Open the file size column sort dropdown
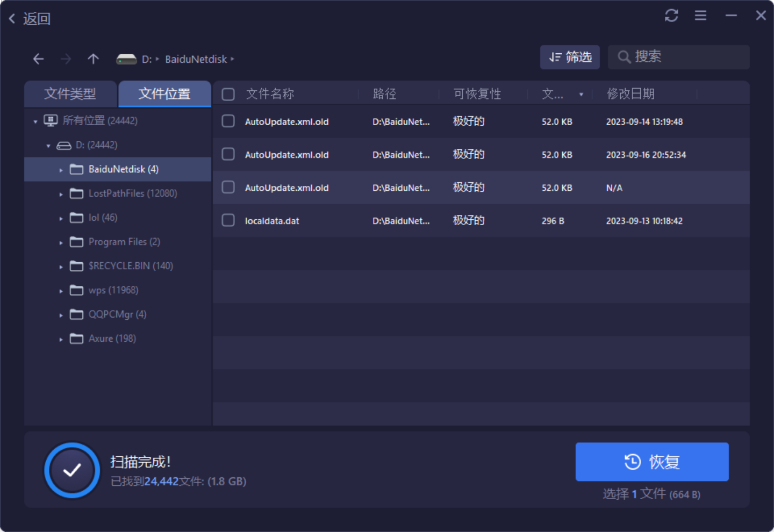Image resolution: width=774 pixels, height=532 pixels. [x=581, y=95]
